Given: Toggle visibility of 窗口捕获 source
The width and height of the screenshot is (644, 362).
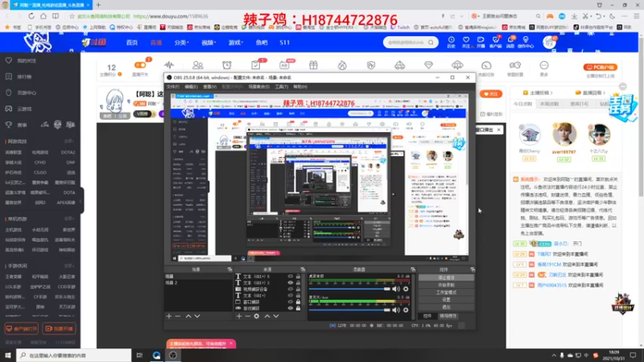Looking at the screenshot, I should (x=291, y=302).
